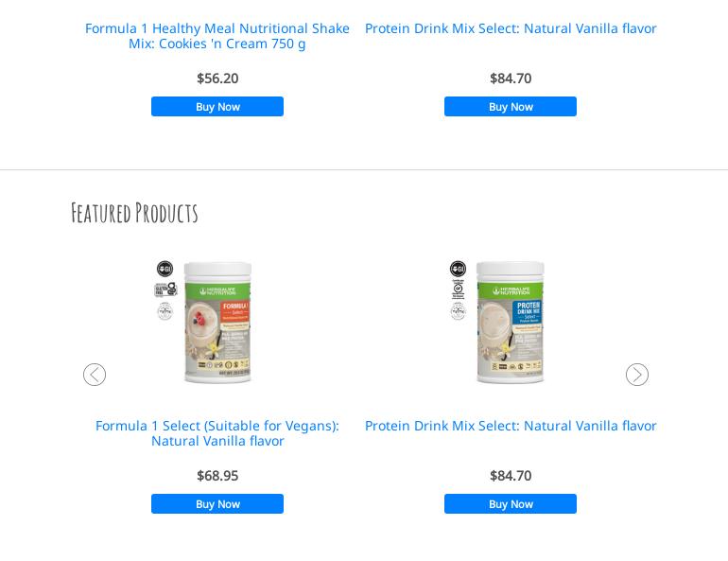The height and width of the screenshot is (561, 728).
Task: Open Formula 1 Select canister product image
Action: 217,322
